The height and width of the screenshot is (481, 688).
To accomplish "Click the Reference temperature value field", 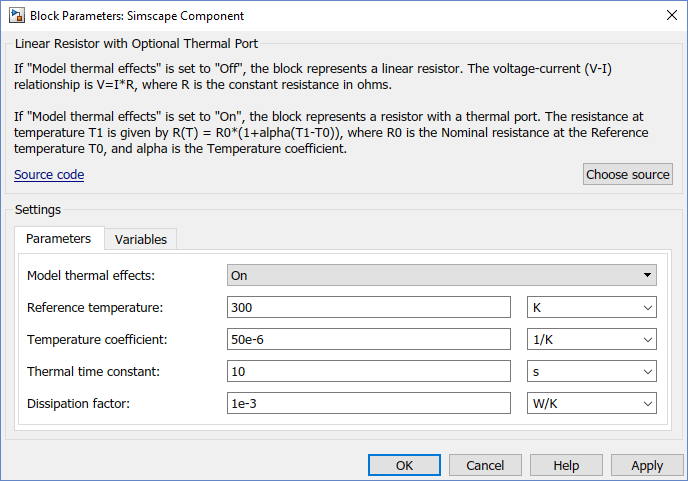I will pos(369,307).
